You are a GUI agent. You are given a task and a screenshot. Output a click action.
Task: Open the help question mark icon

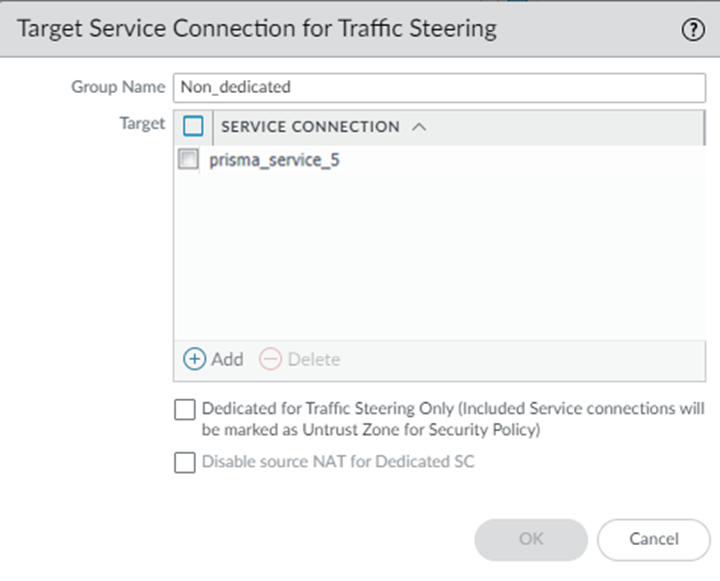pyautogui.click(x=693, y=29)
